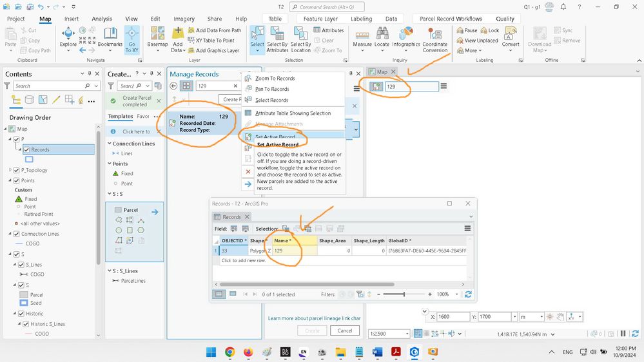
Task: Choose Select Records menu item
Action: (271, 100)
